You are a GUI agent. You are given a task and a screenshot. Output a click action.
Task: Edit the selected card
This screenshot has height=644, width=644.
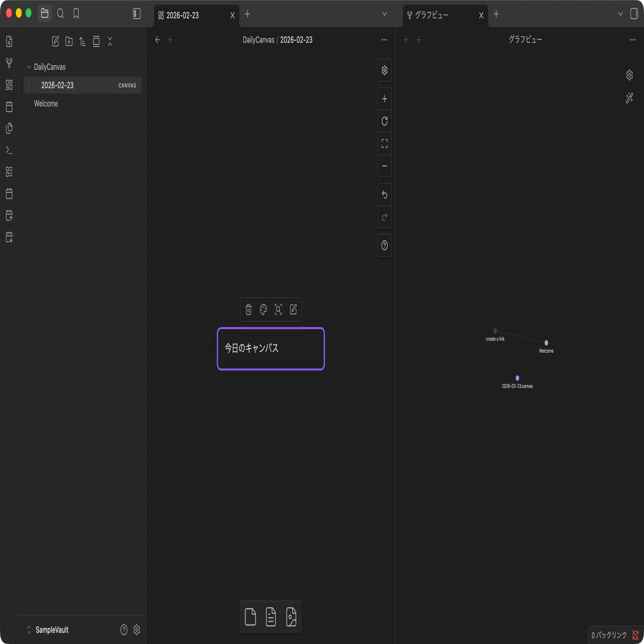coord(293,309)
